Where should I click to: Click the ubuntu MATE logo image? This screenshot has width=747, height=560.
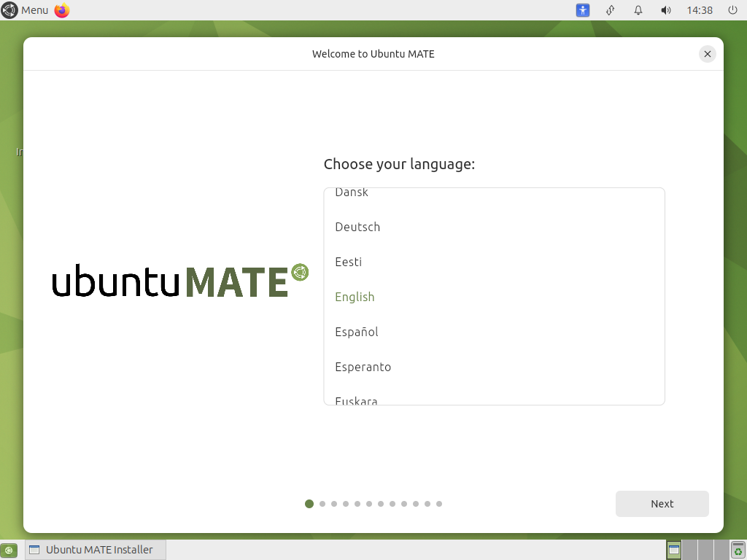[180, 281]
